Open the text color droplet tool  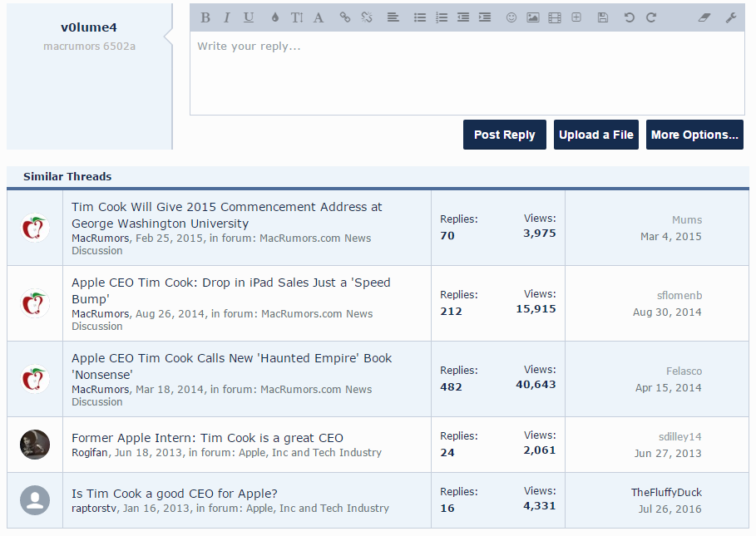point(274,17)
